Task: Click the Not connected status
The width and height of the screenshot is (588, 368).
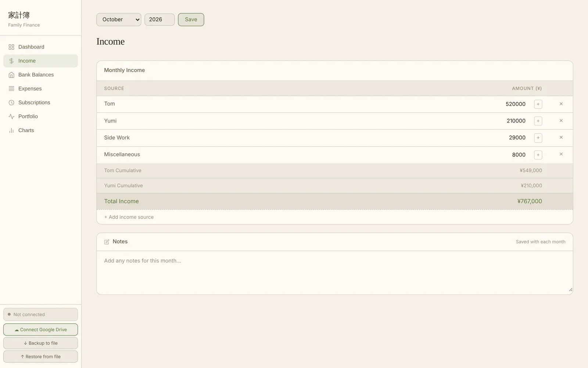Action: point(40,315)
